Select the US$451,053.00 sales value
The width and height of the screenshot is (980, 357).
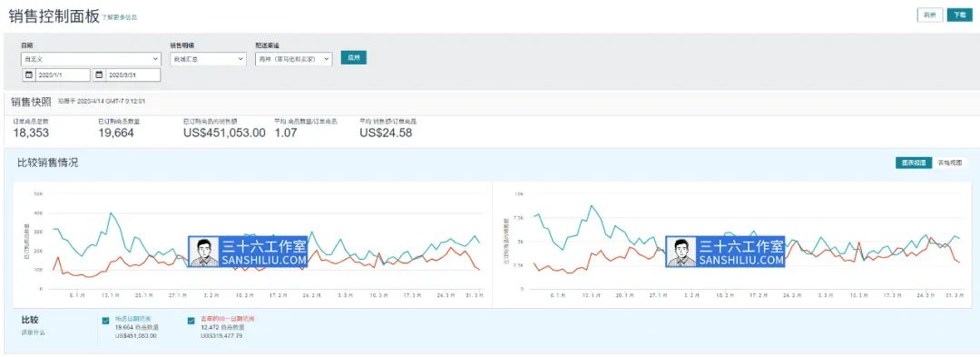(x=224, y=133)
